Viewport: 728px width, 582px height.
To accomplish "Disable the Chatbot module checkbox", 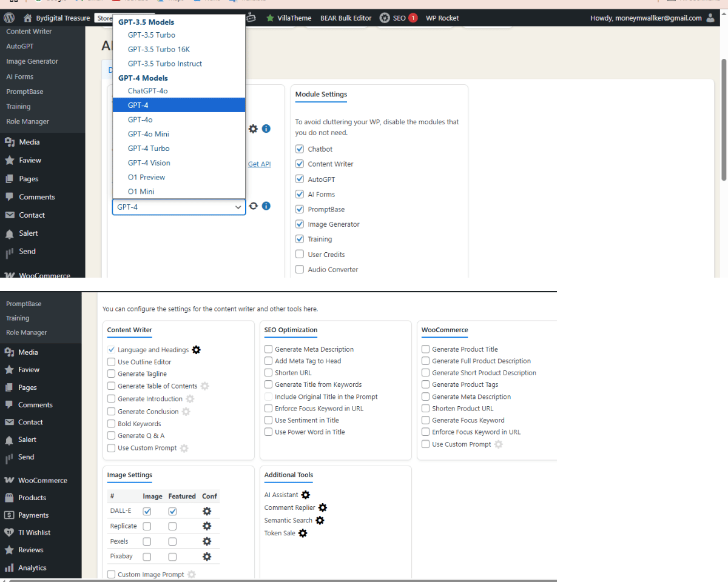I will [300, 149].
